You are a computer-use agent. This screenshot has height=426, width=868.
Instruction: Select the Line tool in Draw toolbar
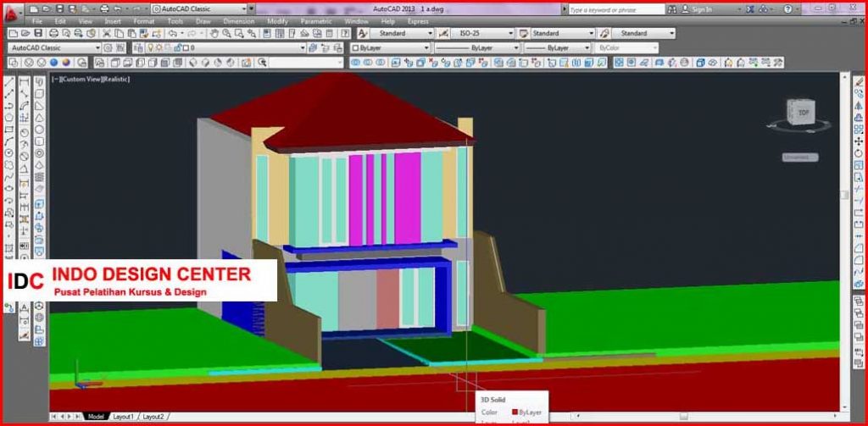9,81
